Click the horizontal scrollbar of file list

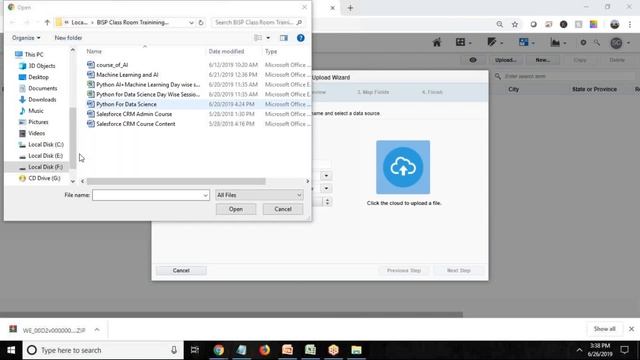176,181
